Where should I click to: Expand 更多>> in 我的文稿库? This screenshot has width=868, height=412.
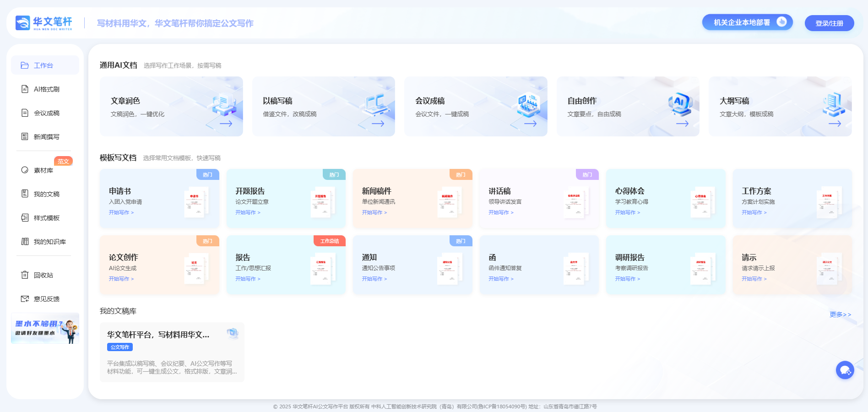pos(840,314)
